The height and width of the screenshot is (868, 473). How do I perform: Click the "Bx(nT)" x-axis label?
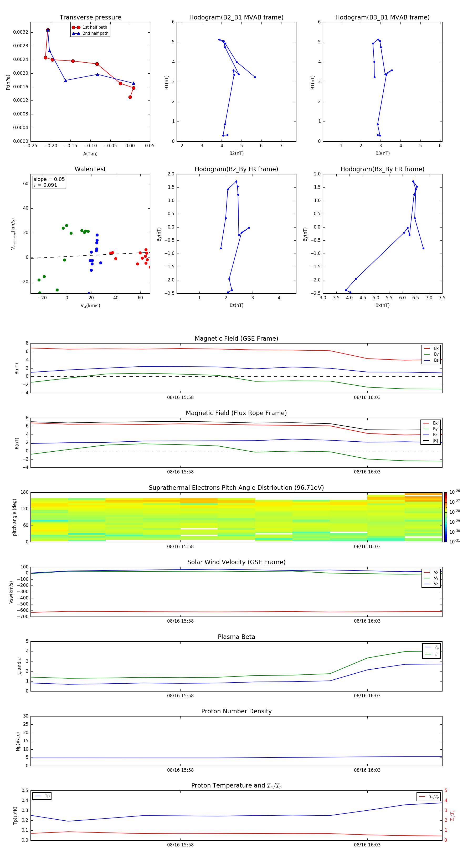tap(382, 305)
